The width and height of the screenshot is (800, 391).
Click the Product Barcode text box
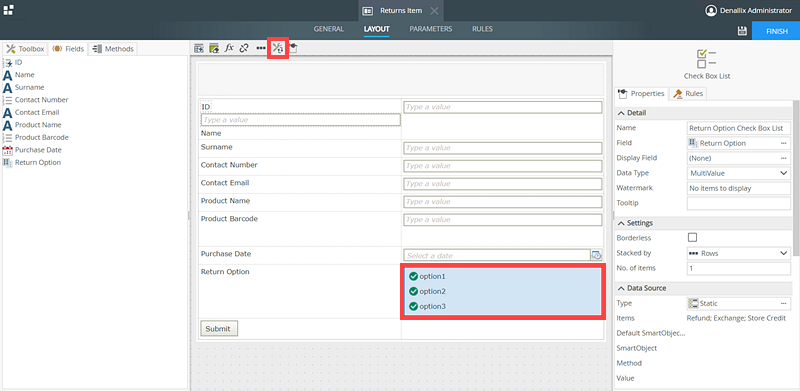[503, 219]
